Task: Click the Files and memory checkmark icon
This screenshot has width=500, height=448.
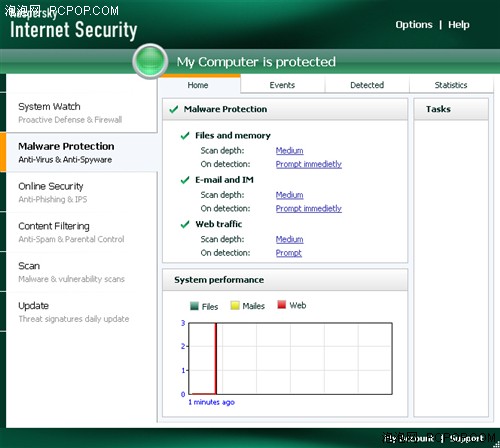Action: click(x=185, y=136)
